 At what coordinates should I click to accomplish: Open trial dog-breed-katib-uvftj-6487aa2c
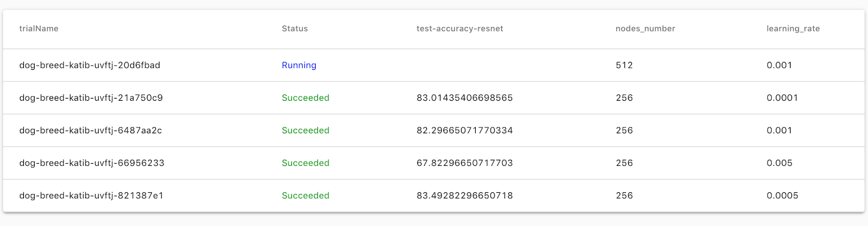click(x=90, y=130)
